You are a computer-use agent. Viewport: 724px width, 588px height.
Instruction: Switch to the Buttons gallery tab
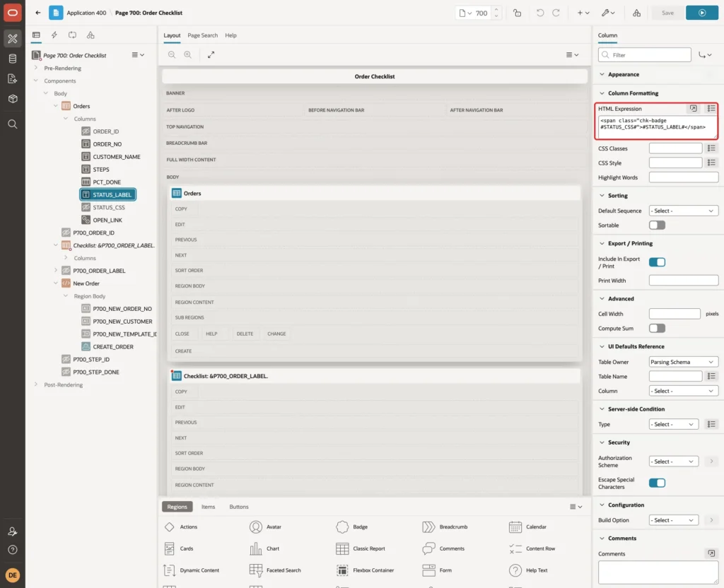[239, 507]
